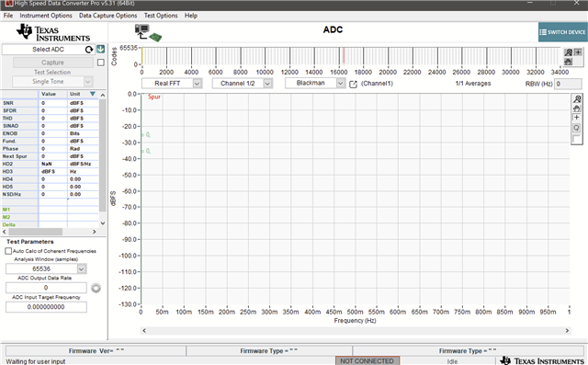The height and width of the screenshot is (365, 588).
Task: Click the ADC Input Target Frequency field
Action: click(46, 307)
